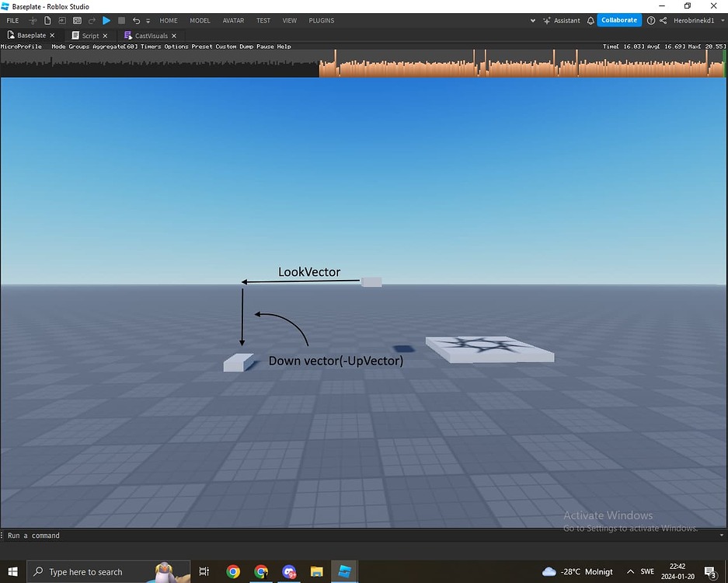
Task: Click the branch/merge icon next to FILE
Action: coord(33,20)
